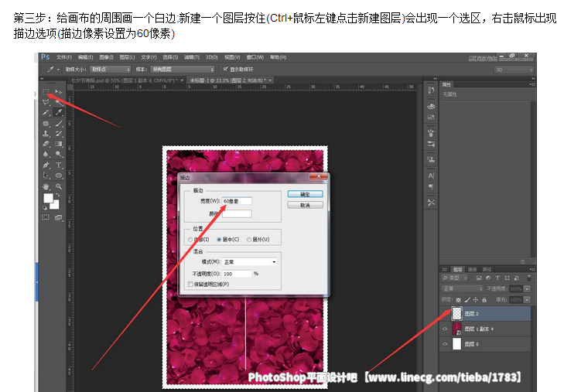Select the Dodge tool
The image size is (564, 392).
pos(59,154)
